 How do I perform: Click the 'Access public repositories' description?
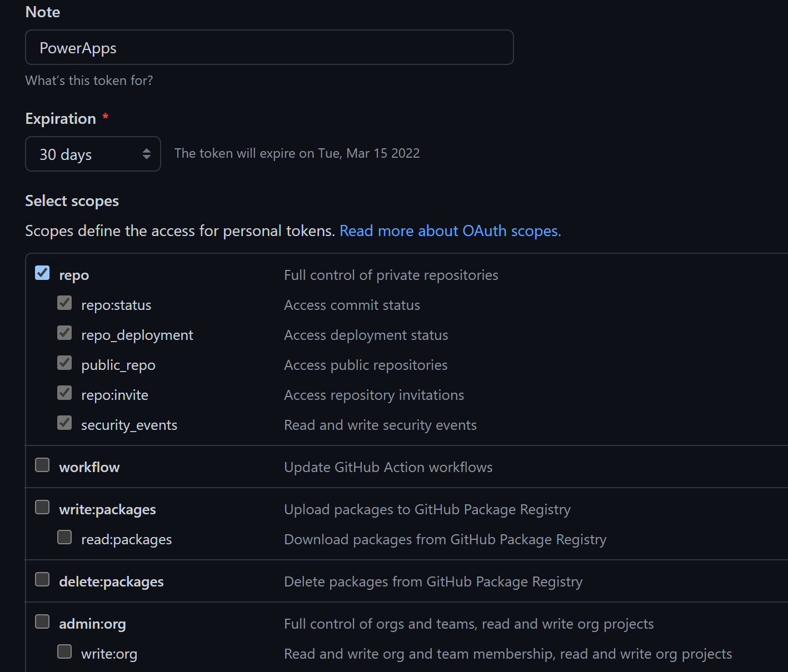tap(366, 365)
